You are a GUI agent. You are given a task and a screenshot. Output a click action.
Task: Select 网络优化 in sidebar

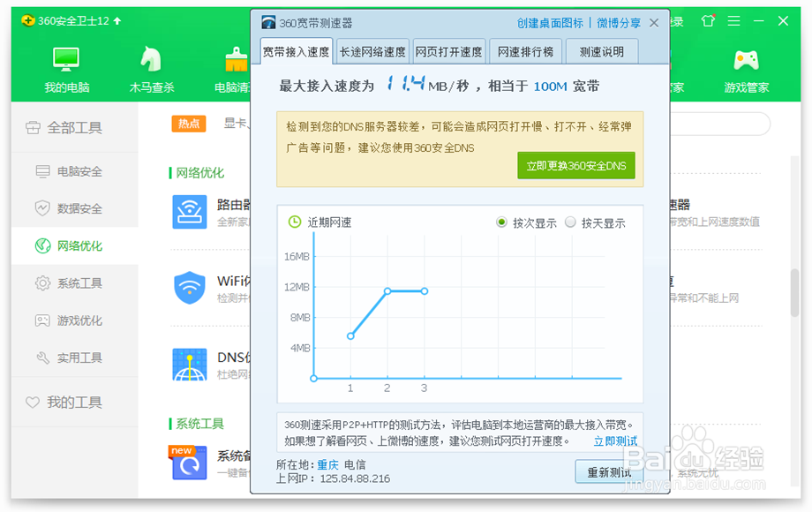[74, 246]
